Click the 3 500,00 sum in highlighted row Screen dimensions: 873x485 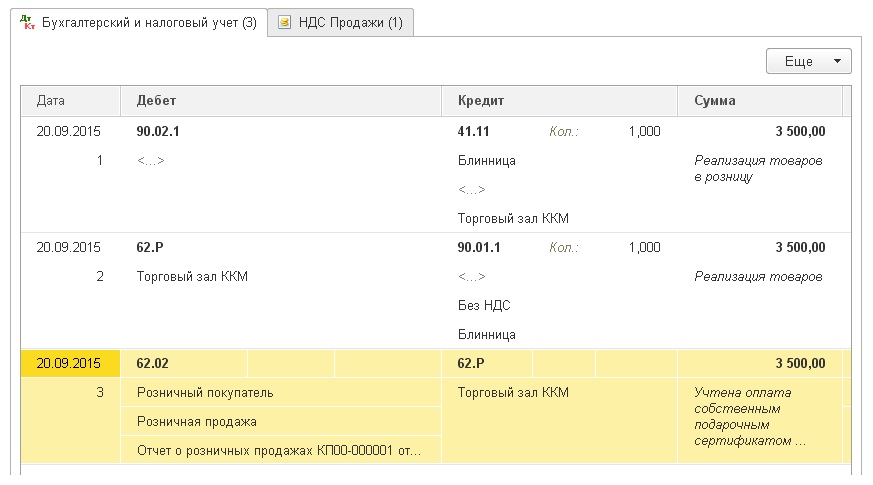coord(800,364)
